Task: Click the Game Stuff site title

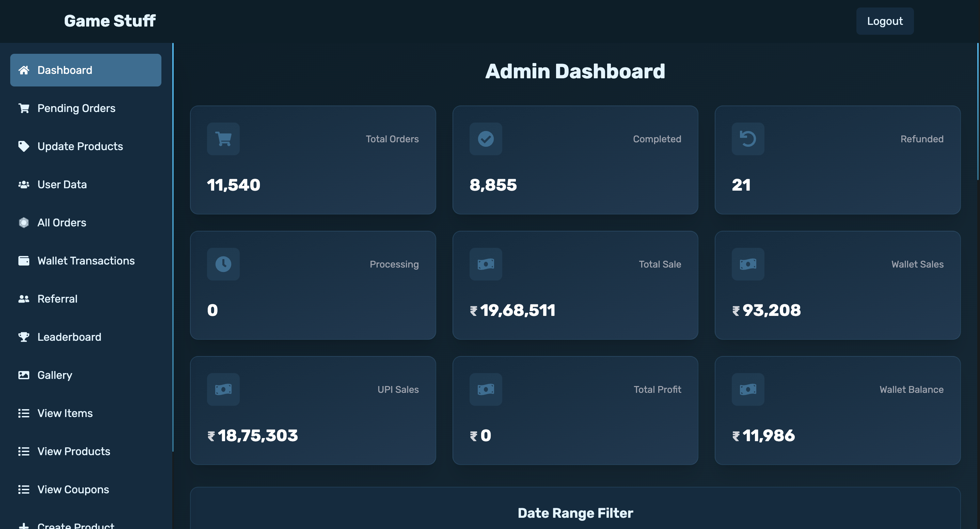Action: (x=110, y=21)
